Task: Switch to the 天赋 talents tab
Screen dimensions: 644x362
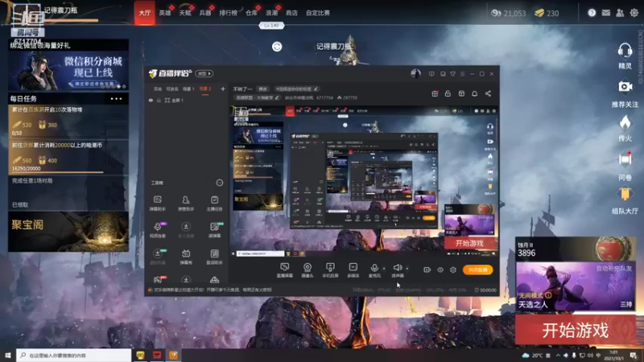Action: 185,13
